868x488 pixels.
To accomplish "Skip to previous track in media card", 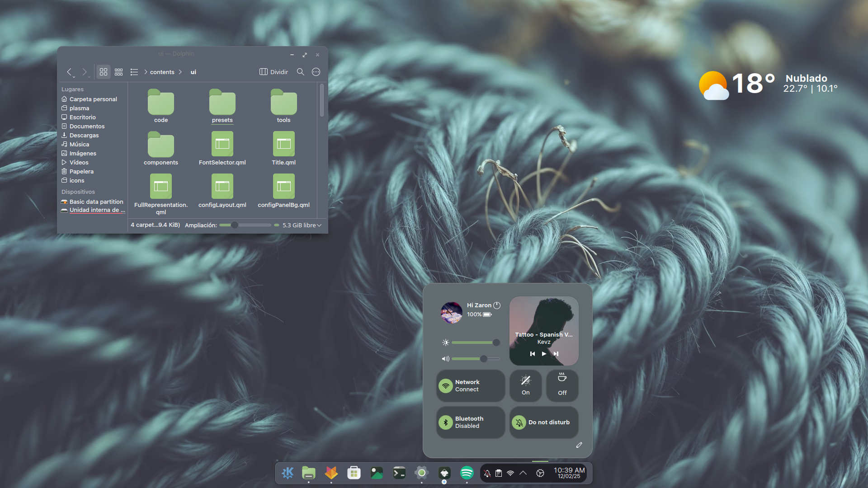I will 533,354.
